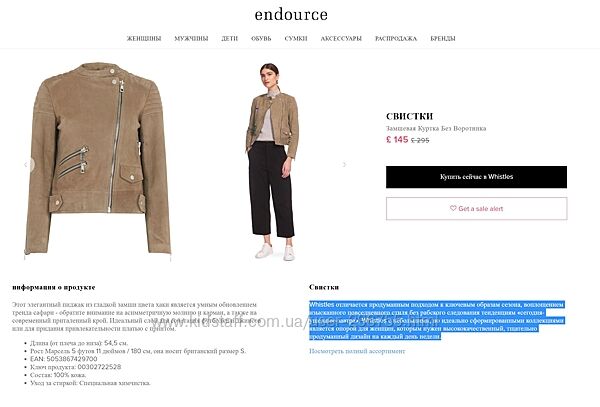
Task: Open the ОБУВЬ category
Action: click(x=261, y=38)
